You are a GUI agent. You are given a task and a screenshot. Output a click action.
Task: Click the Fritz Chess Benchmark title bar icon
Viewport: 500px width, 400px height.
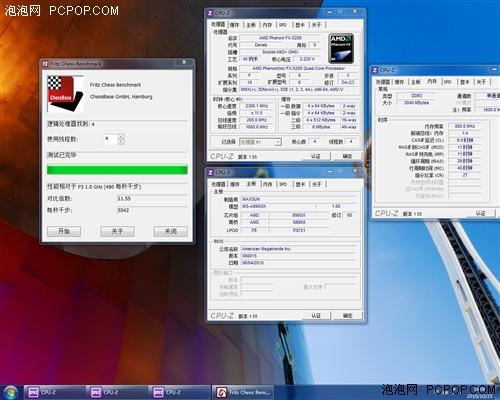pos(46,64)
